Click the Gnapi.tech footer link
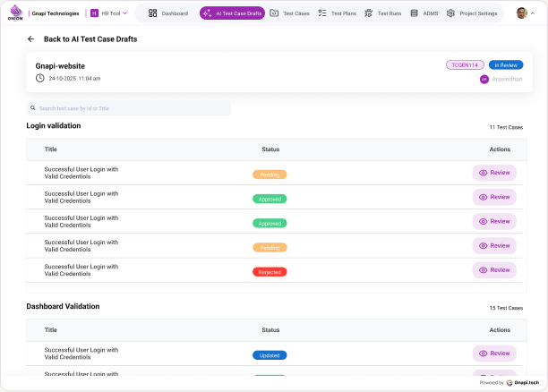The height and width of the screenshot is (392, 548). click(x=523, y=382)
